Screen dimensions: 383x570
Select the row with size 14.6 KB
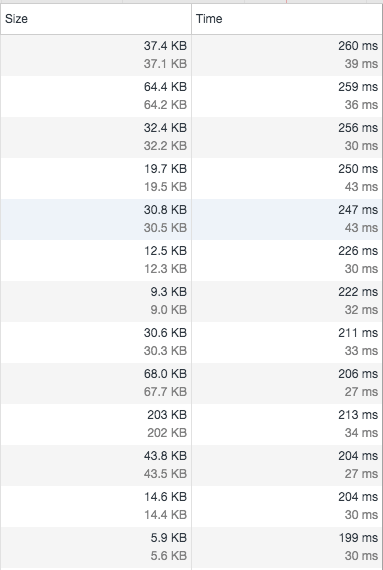click(x=192, y=506)
